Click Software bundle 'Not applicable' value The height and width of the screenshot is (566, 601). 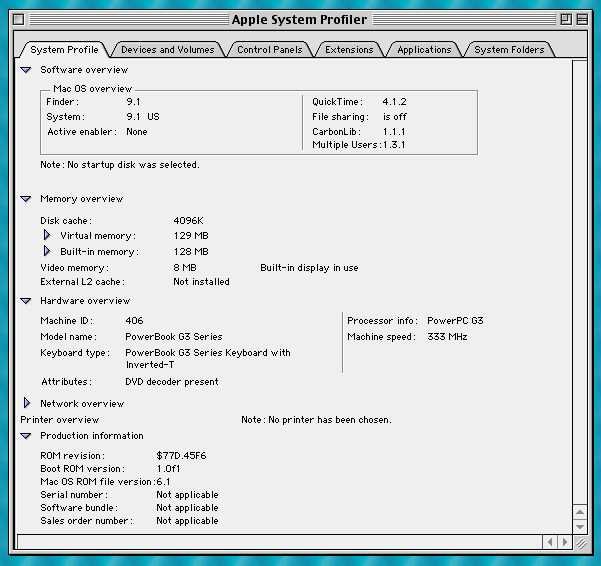pyautogui.click(x=187, y=508)
